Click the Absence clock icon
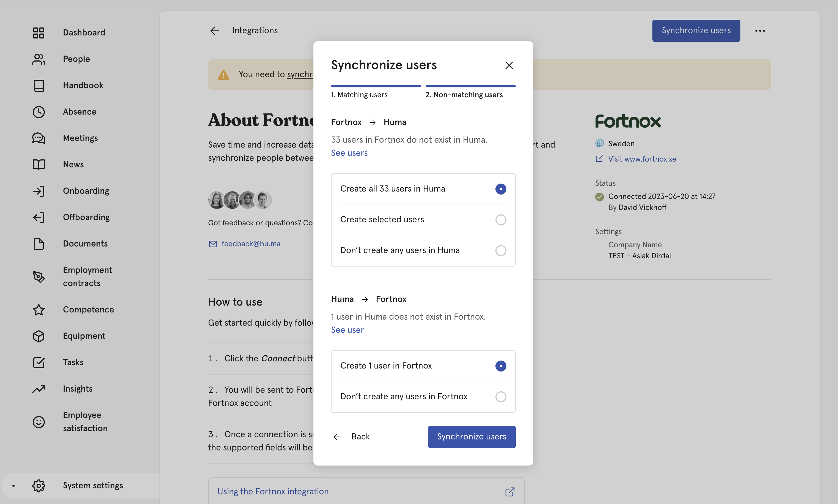838x504 pixels. tap(39, 112)
